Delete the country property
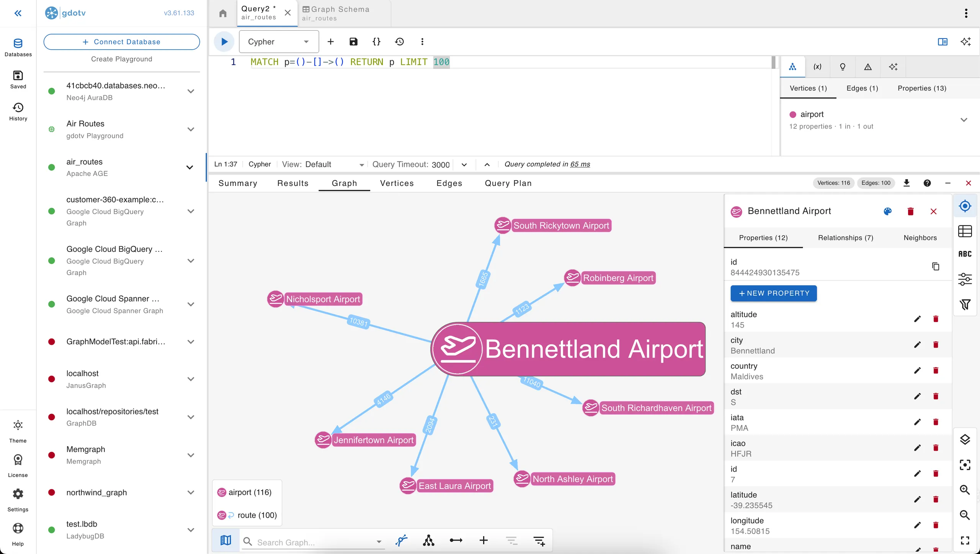 tap(936, 371)
